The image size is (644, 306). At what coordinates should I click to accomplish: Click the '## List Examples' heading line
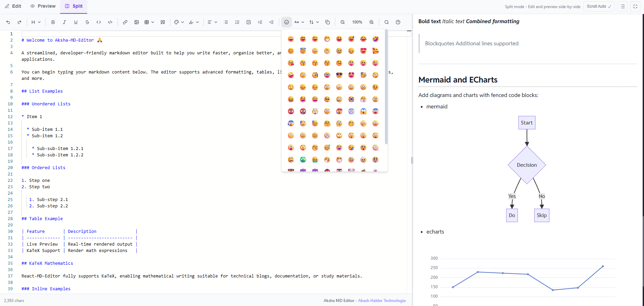coord(42,91)
